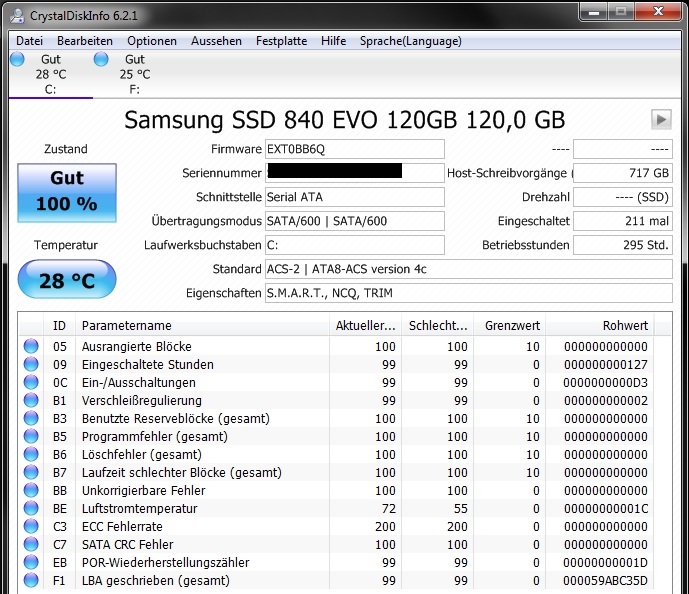Click the ID column header
This screenshot has width=689, height=594.
point(59,326)
